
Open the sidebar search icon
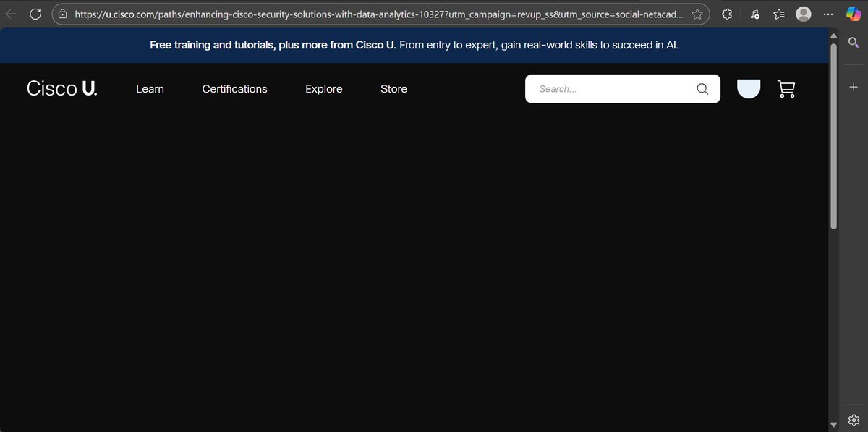[x=854, y=42]
